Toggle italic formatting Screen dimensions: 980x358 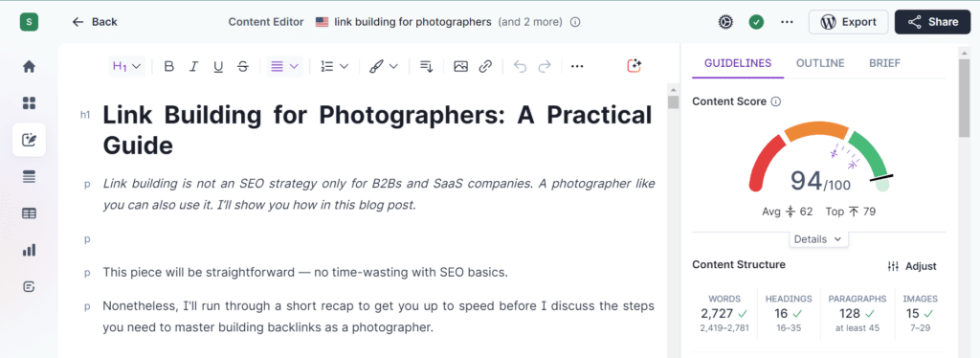tap(193, 66)
